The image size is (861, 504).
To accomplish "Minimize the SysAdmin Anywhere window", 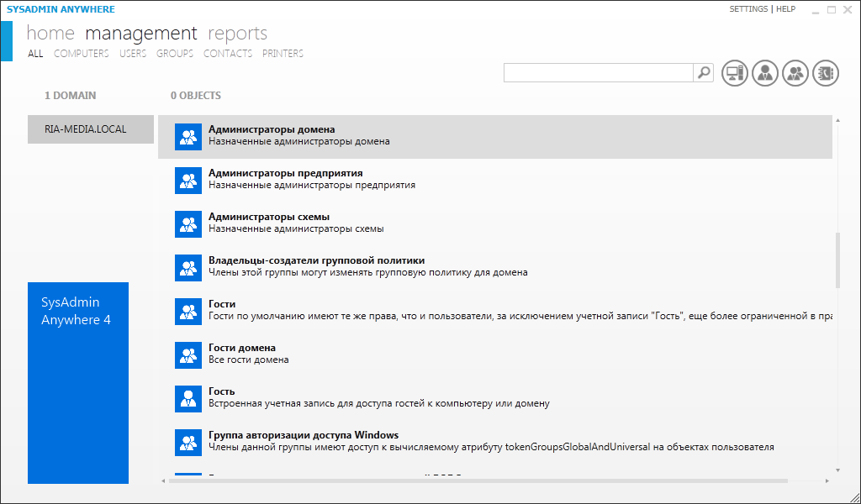I will [x=816, y=10].
